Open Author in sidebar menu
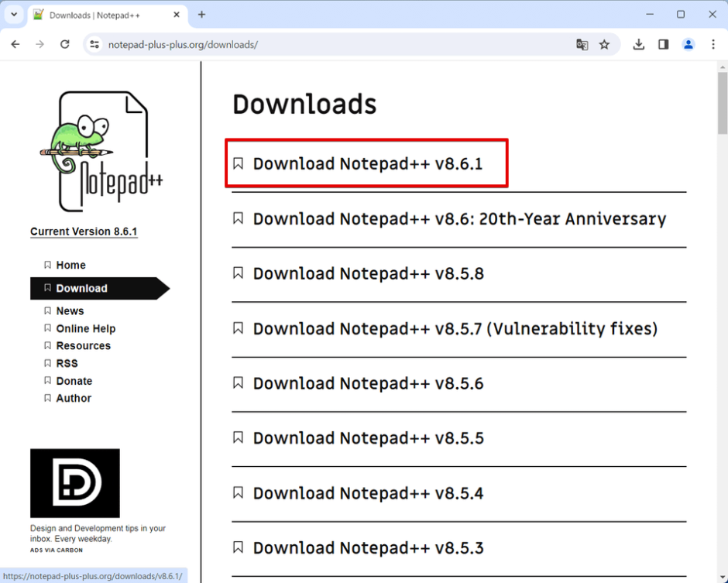Screen dimensions: 728x583 74,398
